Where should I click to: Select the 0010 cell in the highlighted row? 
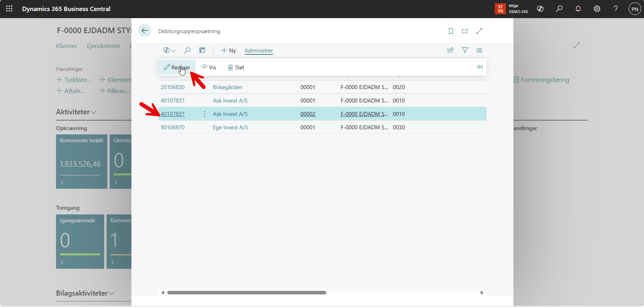pos(399,114)
